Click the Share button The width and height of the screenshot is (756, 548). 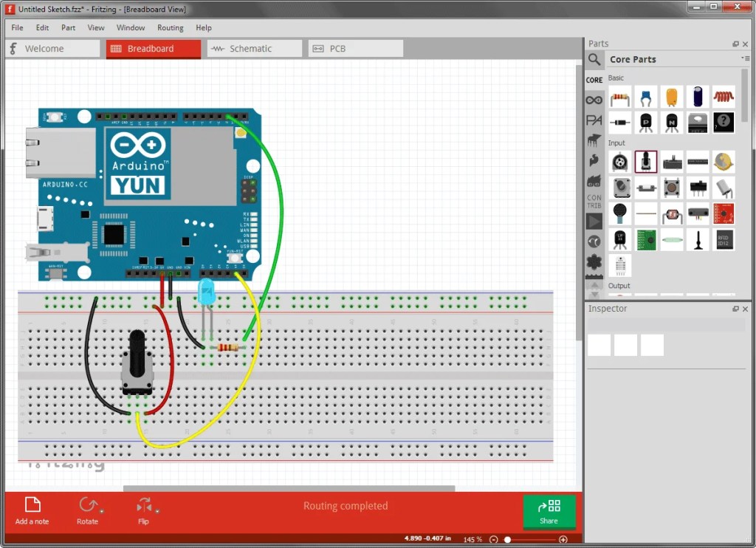(549, 511)
